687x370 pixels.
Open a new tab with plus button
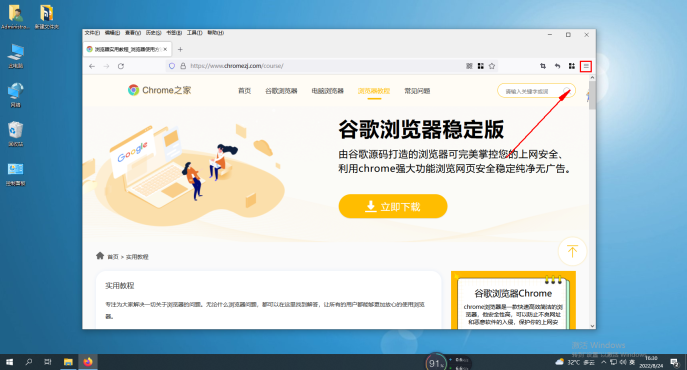coord(180,50)
